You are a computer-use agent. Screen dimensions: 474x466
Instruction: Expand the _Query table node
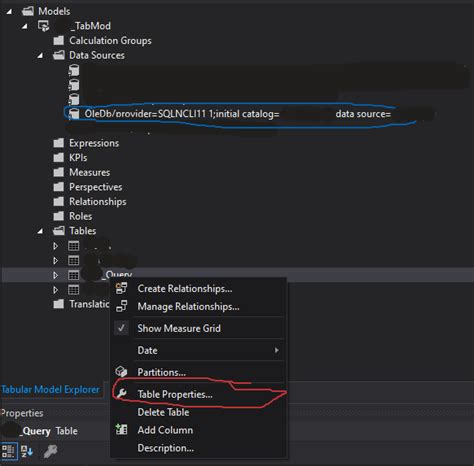pos(55,275)
